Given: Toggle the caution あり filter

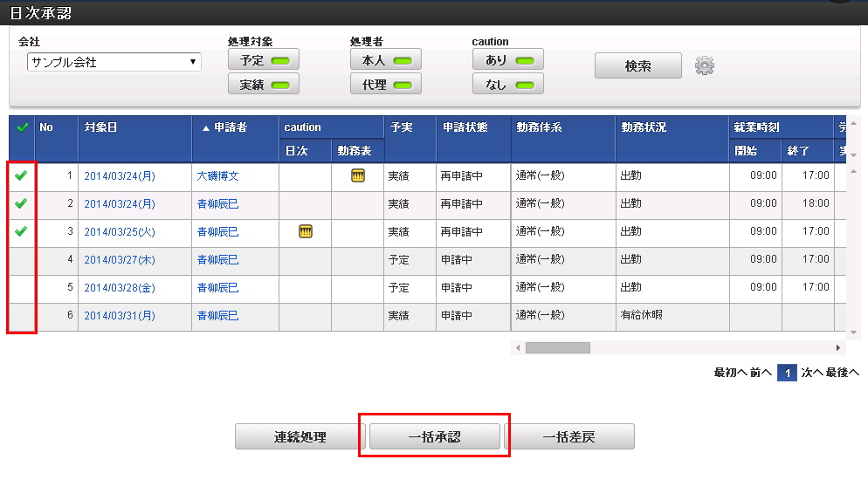Looking at the screenshot, I should (x=508, y=59).
